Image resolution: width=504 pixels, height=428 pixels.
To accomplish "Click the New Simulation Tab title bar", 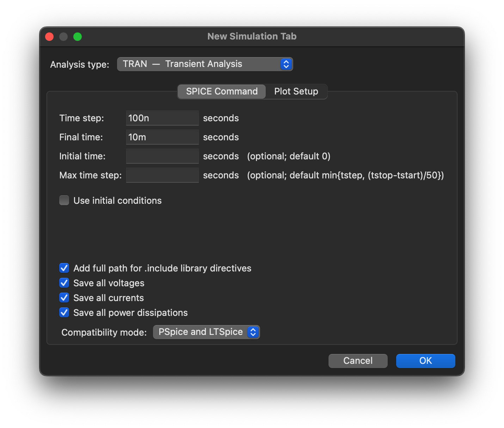I will pyautogui.click(x=252, y=36).
